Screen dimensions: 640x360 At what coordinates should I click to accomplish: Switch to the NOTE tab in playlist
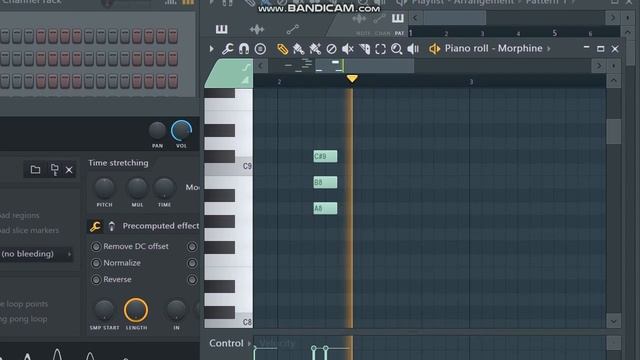[x=363, y=33]
